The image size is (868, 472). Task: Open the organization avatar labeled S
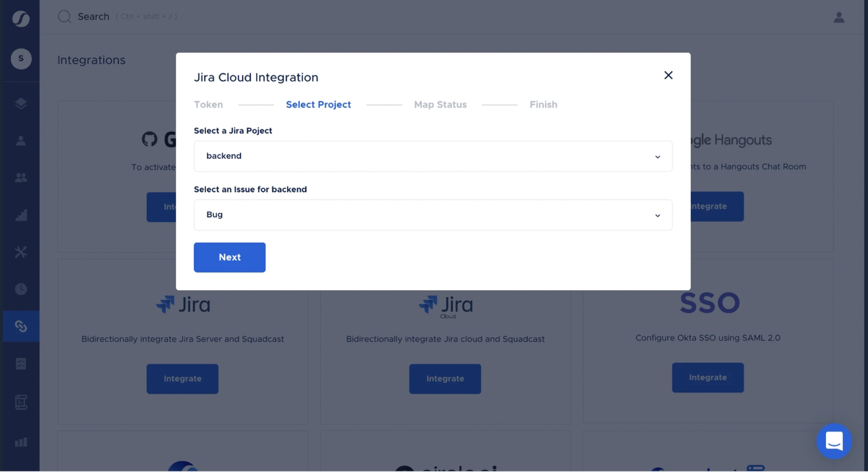(21, 59)
